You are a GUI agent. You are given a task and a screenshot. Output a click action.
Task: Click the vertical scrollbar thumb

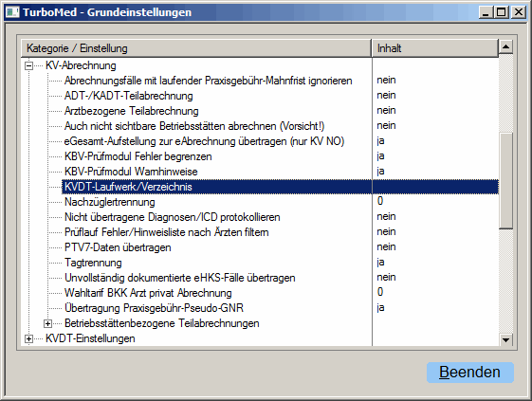[x=505, y=181]
